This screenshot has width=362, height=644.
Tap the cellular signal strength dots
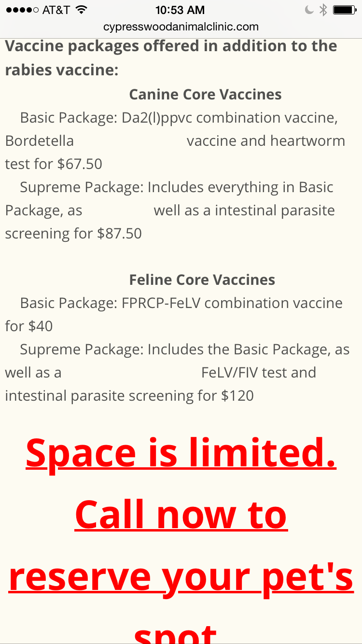click(x=22, y=10)
